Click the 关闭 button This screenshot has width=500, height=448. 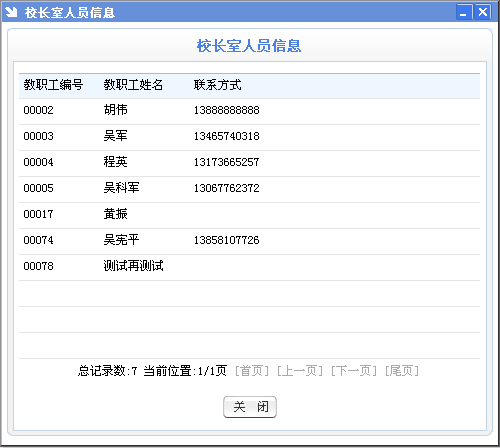pyautogui.click(x=250, y=407)
